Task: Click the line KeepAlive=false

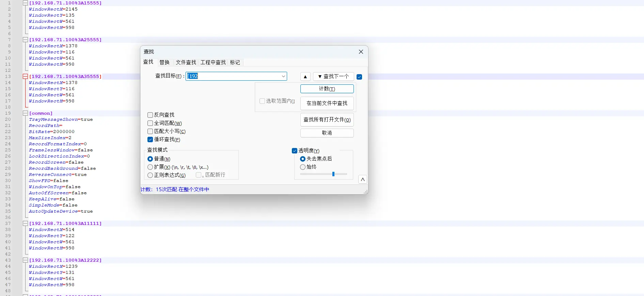Action: [x=52, y=199]
